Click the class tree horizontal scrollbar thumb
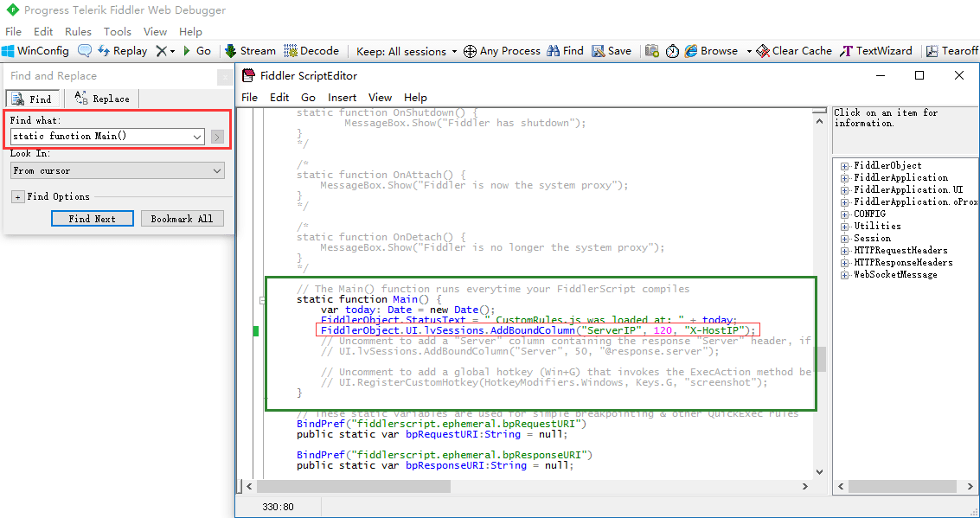The width and height of the screenshot is (980, 518). click(x=902, y=486)
